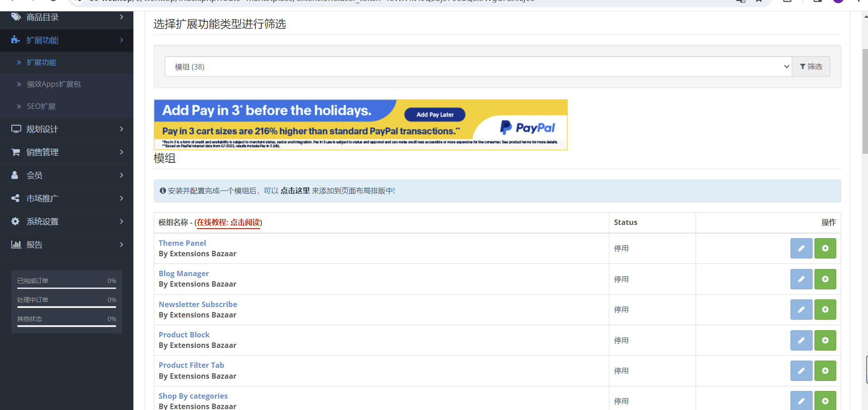Click the 停用 status of Theme Panel

click(x=621, y=249)
